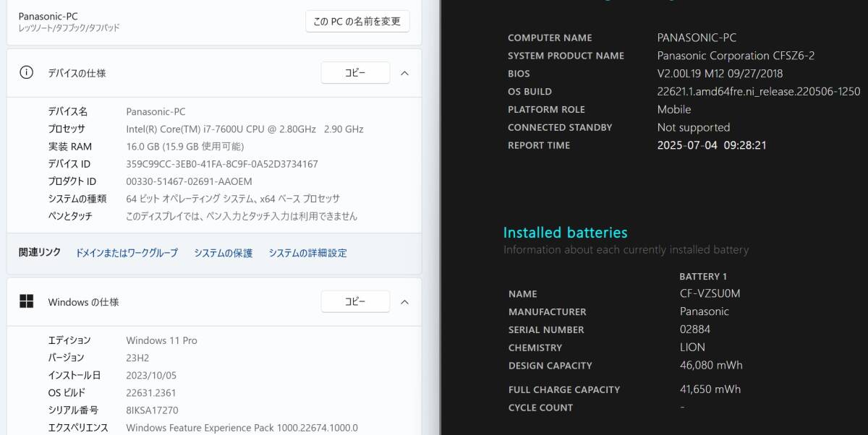The height and width of the screenshot is (435, 868).
Task: Click the BATTERY 1 column label
Action: coord(703,276)
